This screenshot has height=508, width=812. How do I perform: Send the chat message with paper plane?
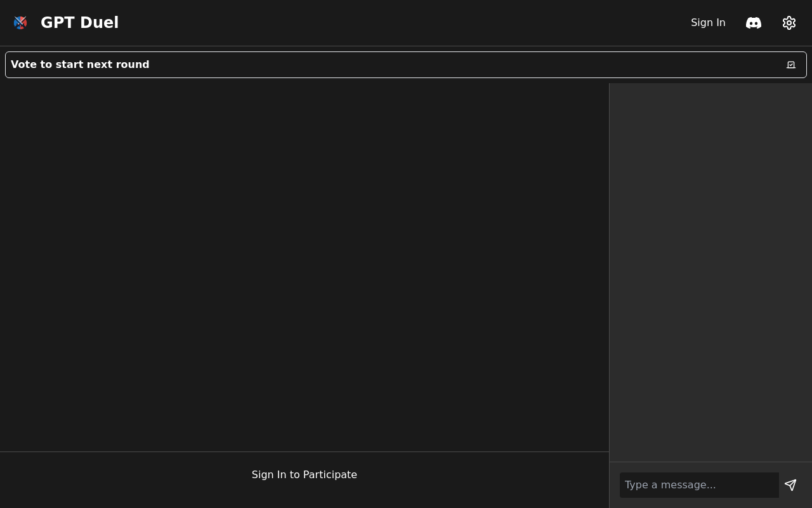tap(790, 485)
